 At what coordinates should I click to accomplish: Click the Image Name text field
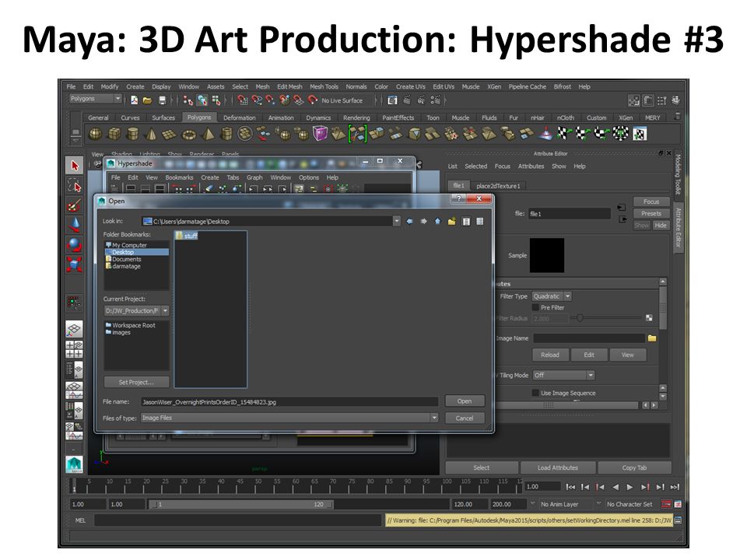point(589,338)
